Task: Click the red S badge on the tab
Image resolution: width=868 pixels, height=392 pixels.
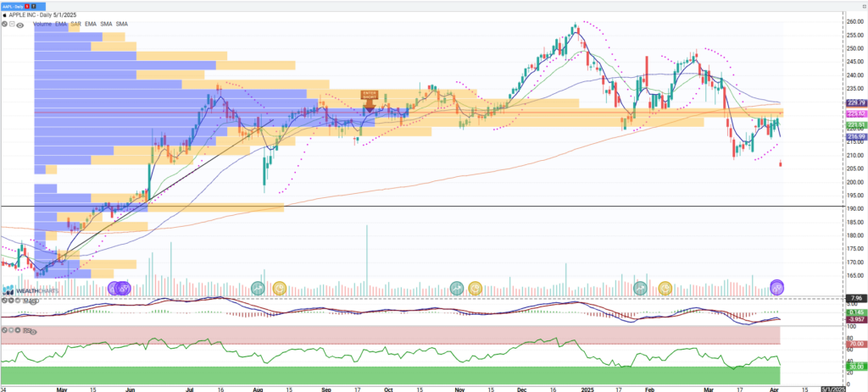Action: click(27, 5)
